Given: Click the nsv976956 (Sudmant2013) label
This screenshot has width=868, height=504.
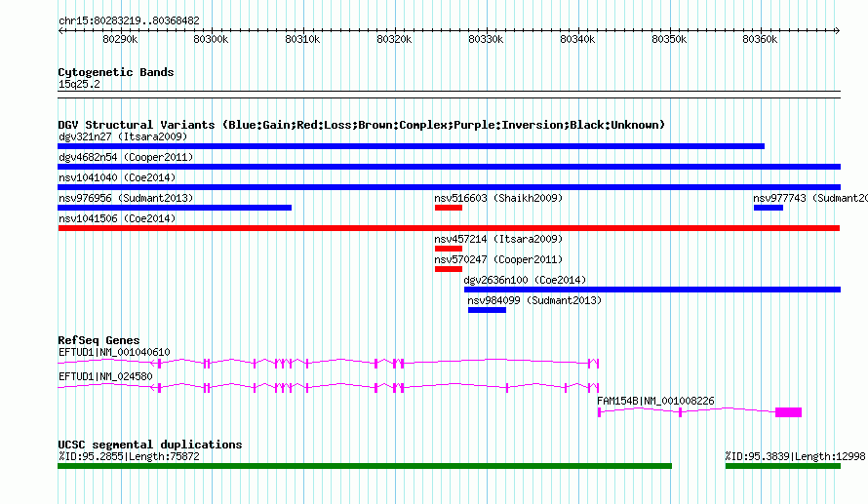Looking at the screenshot, I should pyautogui.click(x=126, y=198).
